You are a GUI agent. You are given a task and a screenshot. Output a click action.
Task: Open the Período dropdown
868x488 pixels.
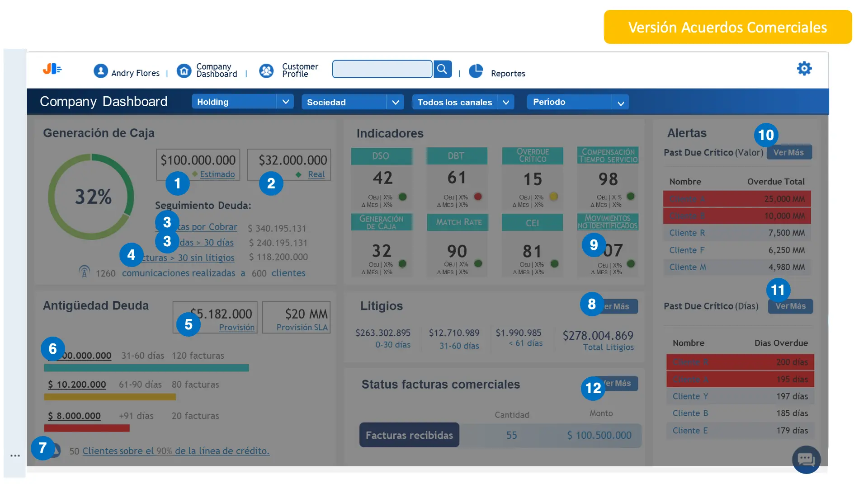(x=621, y=103)
